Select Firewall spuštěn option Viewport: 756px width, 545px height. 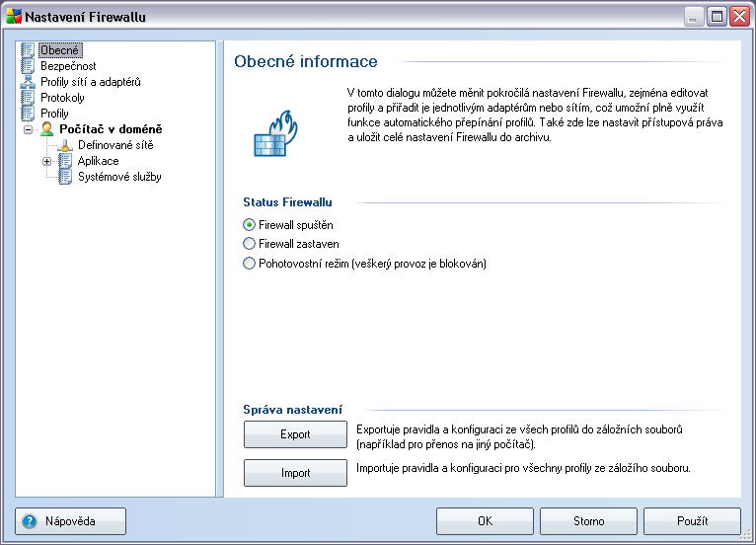249,225
